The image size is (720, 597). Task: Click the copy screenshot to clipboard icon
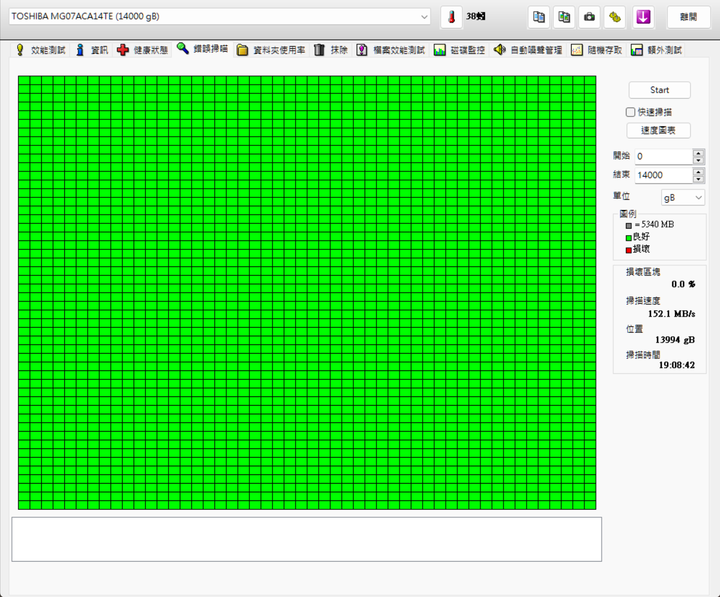[x=564, y=17]
